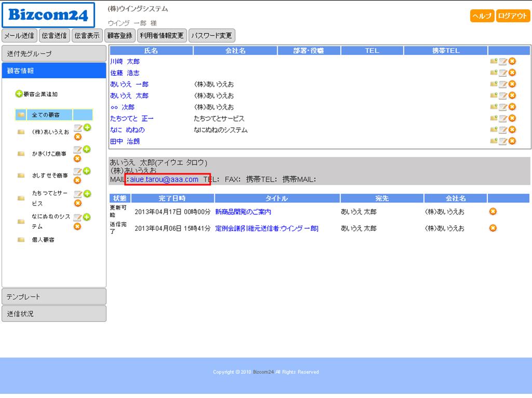The image size is (532, 398).
Task: Delete the たちつてとサービス company via orange X
Action: click(77, 203)
